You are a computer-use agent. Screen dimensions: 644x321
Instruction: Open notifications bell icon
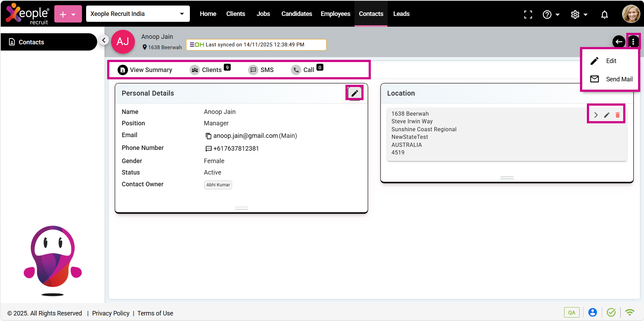pos(604,15)
